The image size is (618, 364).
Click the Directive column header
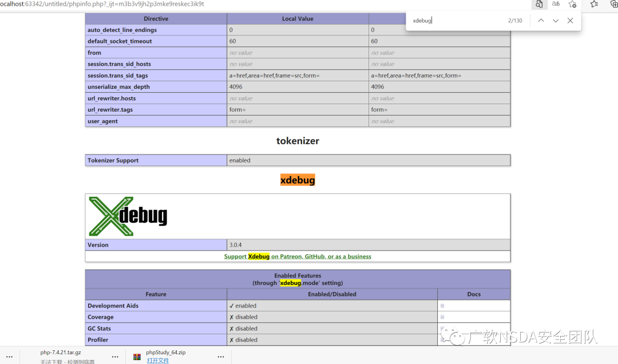click(x=156, y=18)
